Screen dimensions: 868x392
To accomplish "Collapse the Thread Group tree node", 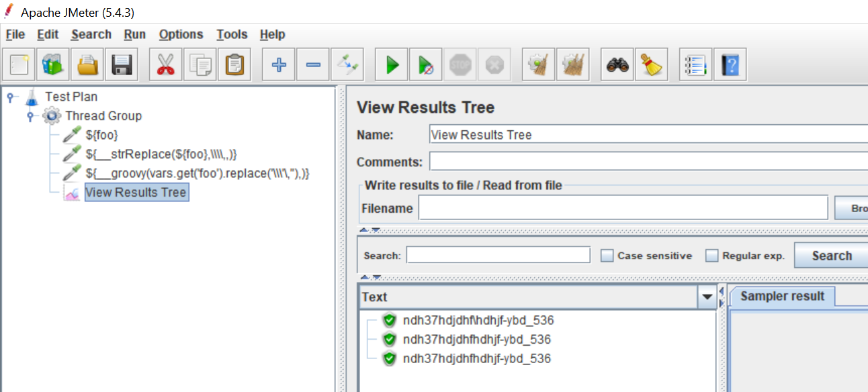I will point(30,116).
